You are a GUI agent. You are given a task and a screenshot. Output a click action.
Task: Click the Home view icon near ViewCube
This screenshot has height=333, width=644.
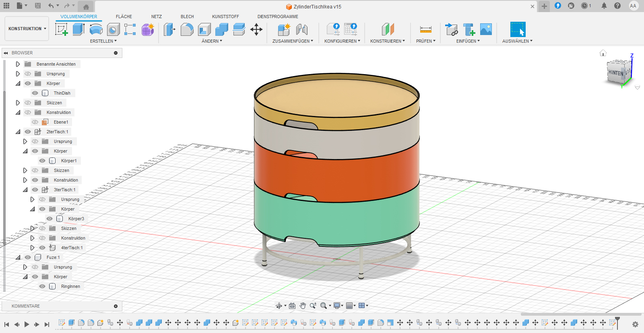click(603, 53)
